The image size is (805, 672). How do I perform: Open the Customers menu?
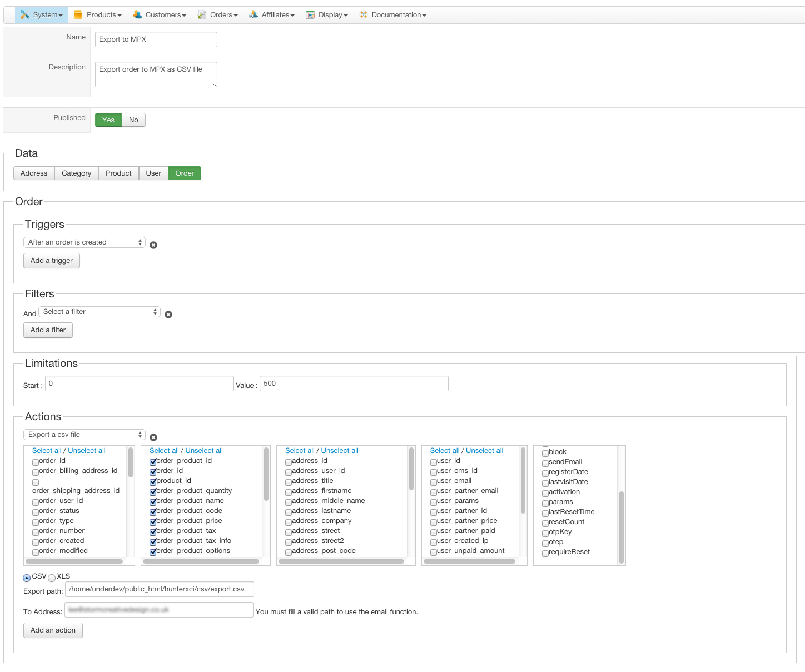(160, 15)
